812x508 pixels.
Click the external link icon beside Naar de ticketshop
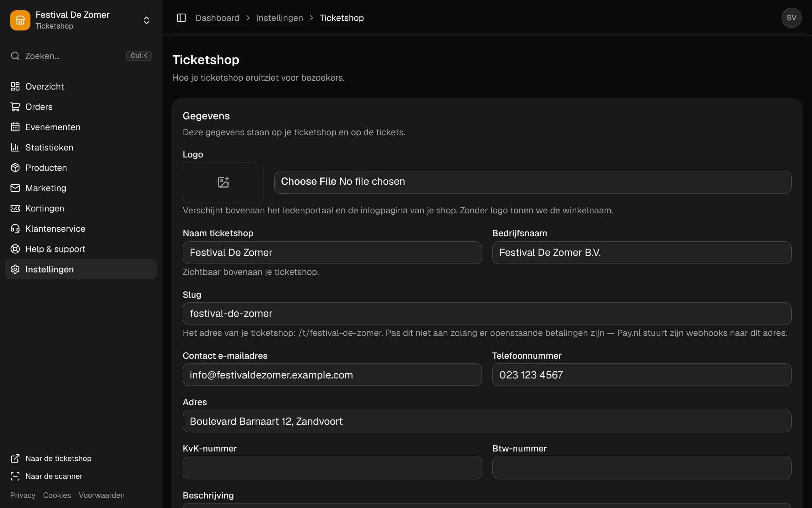tap(15, 458)
